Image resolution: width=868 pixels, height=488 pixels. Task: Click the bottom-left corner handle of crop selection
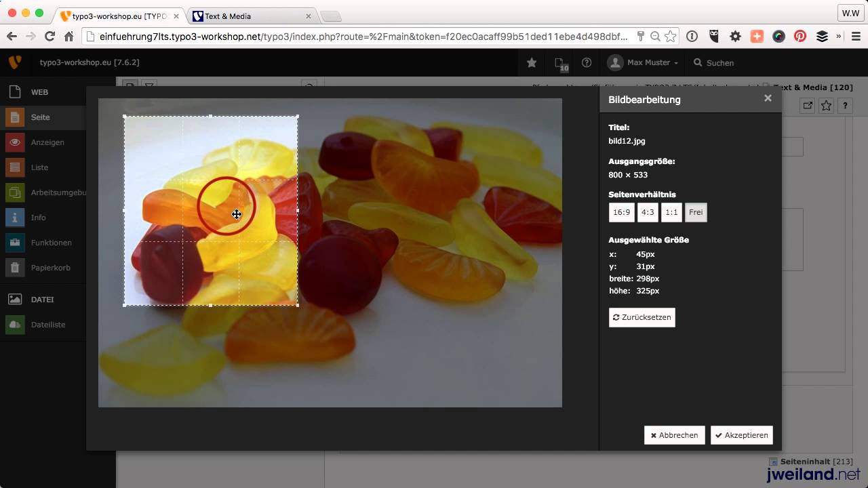tap(124, 305)
